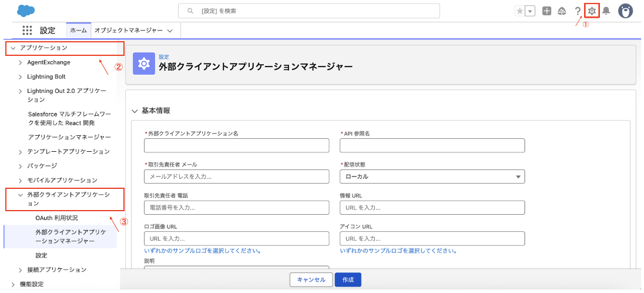Open the setup gear icon in header

pos(592,11)
